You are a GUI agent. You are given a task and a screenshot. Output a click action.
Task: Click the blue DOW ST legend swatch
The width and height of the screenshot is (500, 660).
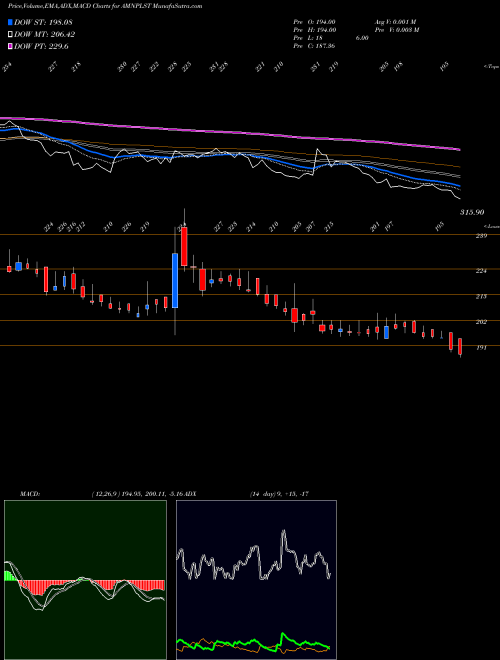tap(10, 22)
